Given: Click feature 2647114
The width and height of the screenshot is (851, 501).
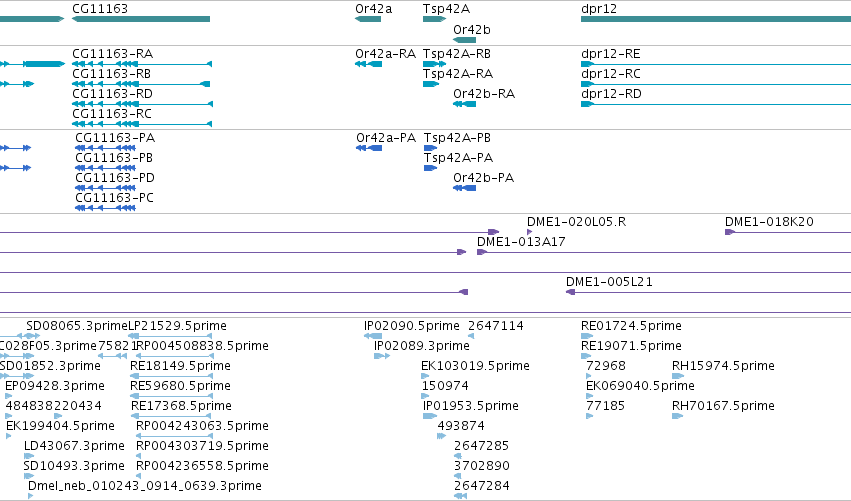Looking at the screenshot, I should click(496, 326).
